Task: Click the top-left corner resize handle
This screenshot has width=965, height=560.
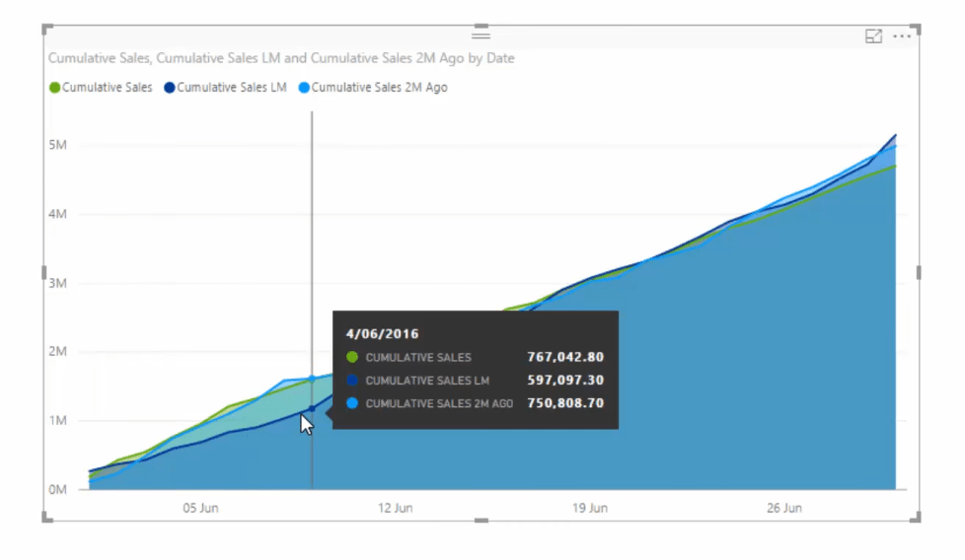Action: pos(46,29)
